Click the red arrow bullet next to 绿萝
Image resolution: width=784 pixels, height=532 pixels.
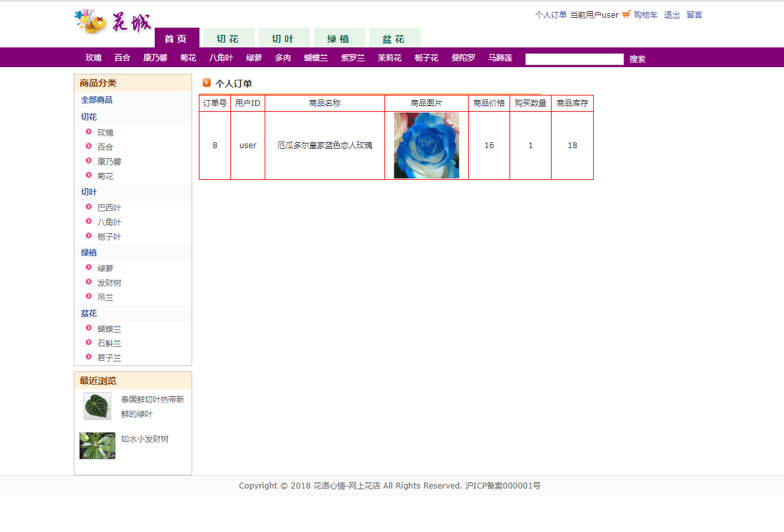[x=89, y=268]
